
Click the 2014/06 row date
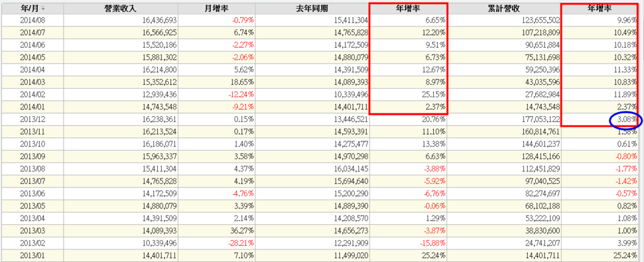[32, 45]
